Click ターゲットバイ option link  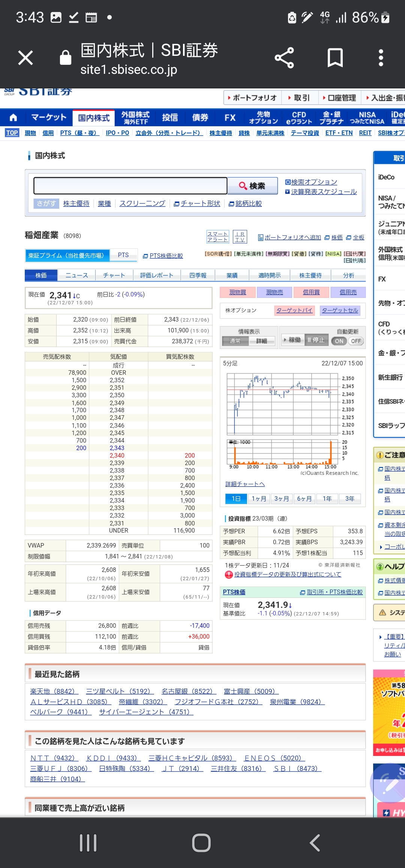click(x=294, y=310)
